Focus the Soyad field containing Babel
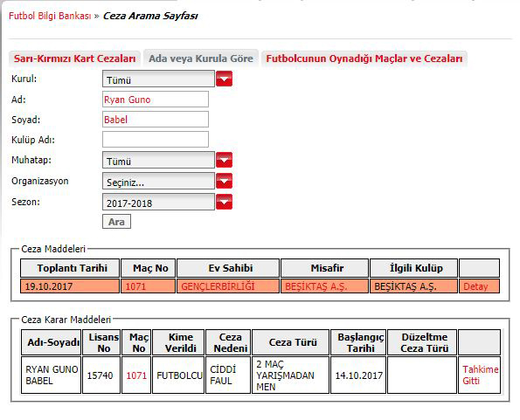Viewport: 520px width, 420px height. coord(156,120)
